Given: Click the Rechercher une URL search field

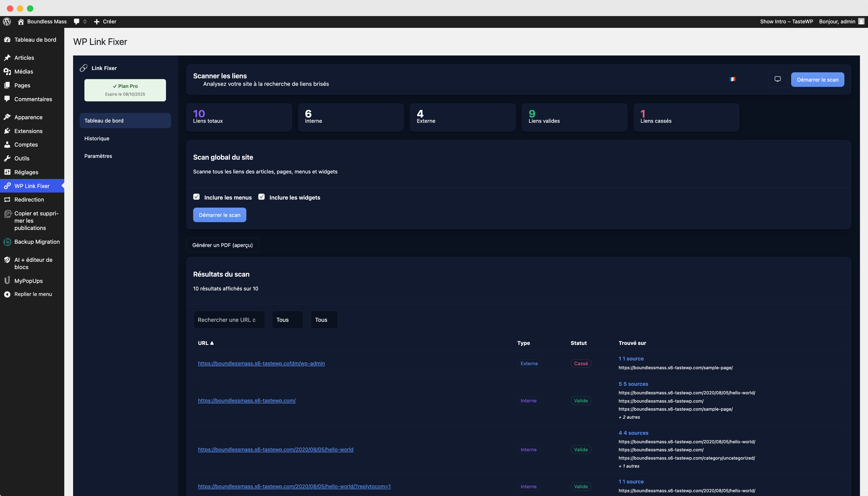Looking at the screenshot, I should [x=229, y=320].
